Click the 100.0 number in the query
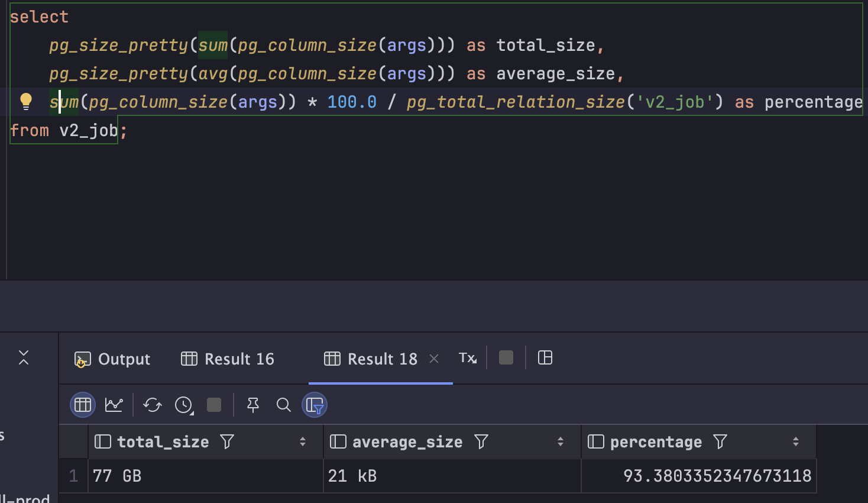Screen dimensions: 868x503 click(352, 102)
